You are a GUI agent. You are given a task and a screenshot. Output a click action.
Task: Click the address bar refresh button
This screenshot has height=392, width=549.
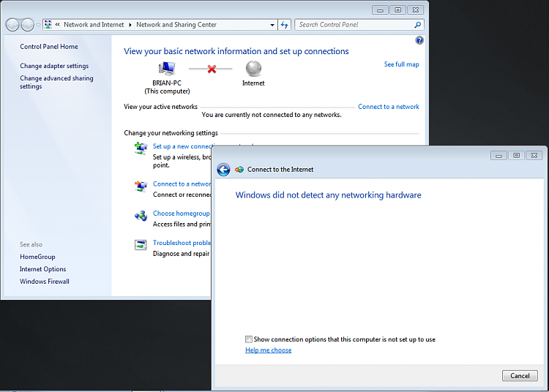(284, 25)
